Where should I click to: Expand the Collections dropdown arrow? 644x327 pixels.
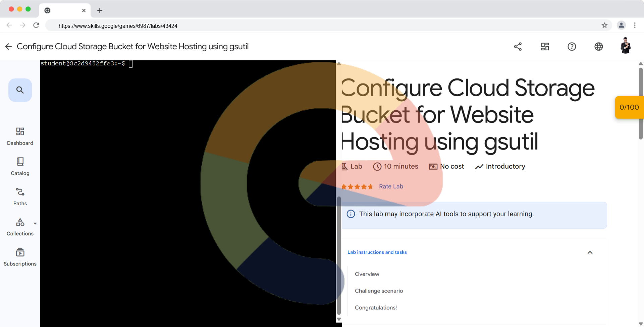point(35,223)
